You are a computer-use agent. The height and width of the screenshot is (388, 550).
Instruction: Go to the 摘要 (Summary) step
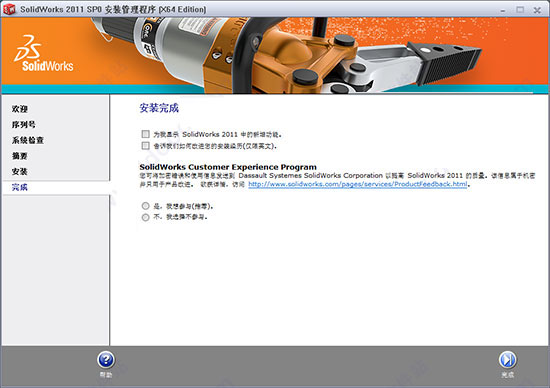pyautogui.click(x=20, y=156)
